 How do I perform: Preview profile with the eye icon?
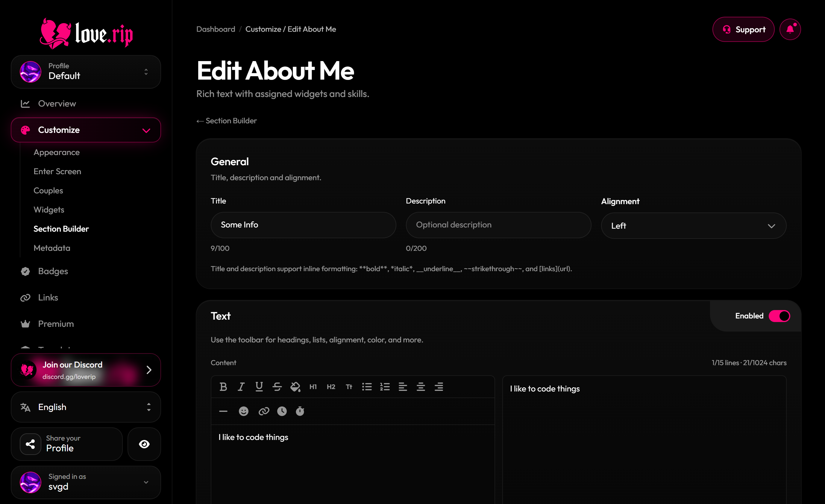[144, 444]
